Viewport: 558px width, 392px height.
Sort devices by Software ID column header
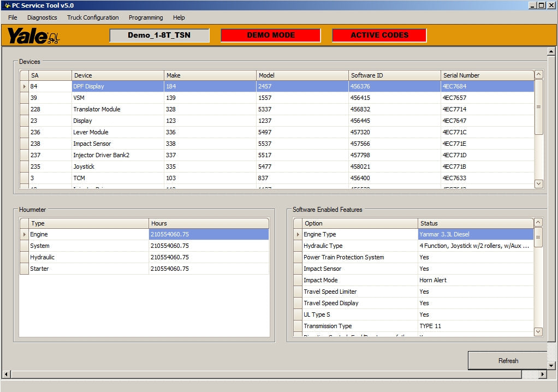pyautogui.click(x=394, y=75)
